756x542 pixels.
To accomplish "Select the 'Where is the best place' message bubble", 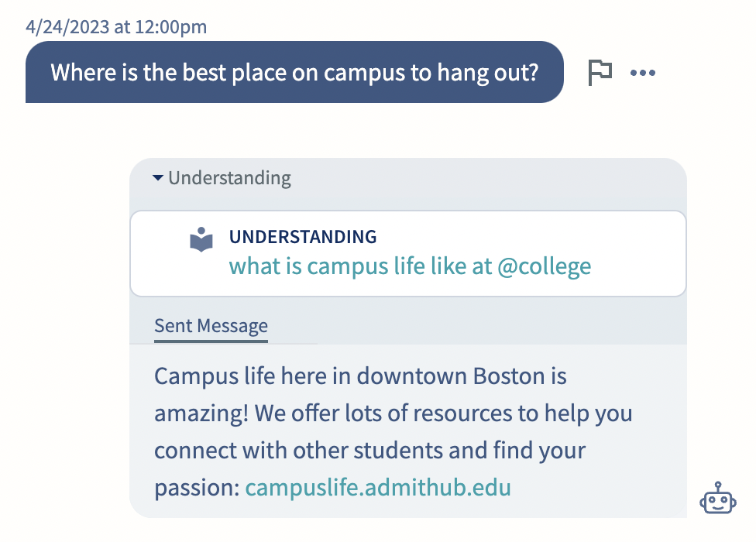I will click(x=294, y=72).
